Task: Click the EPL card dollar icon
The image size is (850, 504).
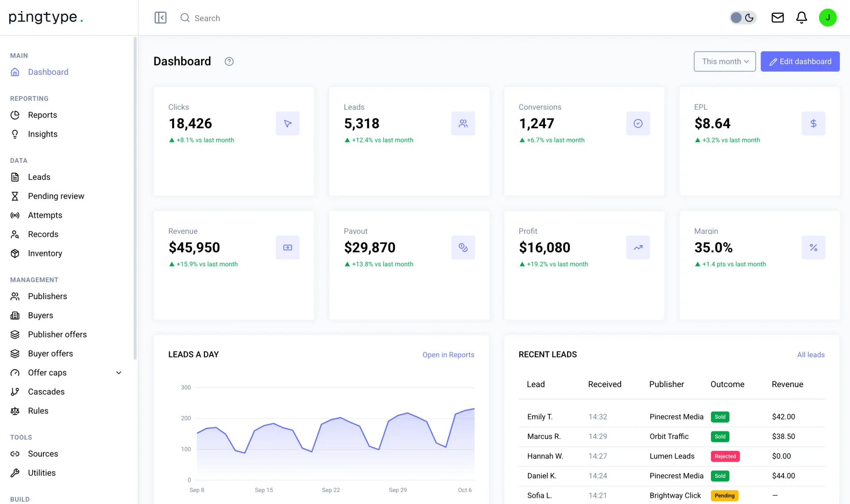Action: (x=813, y=123)
